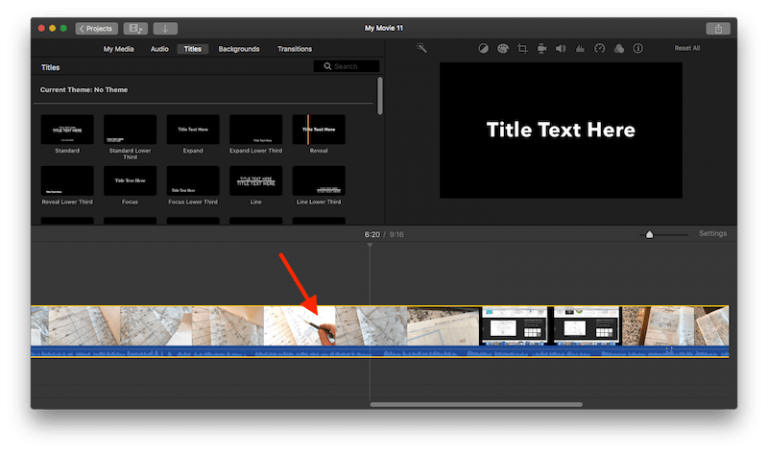
Task: Click the 9:16 total duration readout
Action: point(397,235)
